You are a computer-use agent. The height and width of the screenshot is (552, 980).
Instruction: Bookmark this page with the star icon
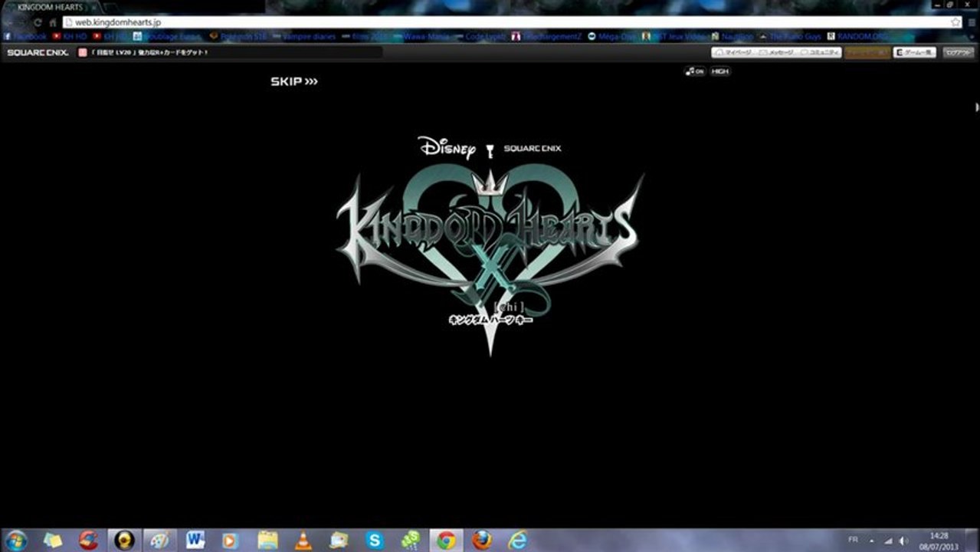(x=955, y=22)
